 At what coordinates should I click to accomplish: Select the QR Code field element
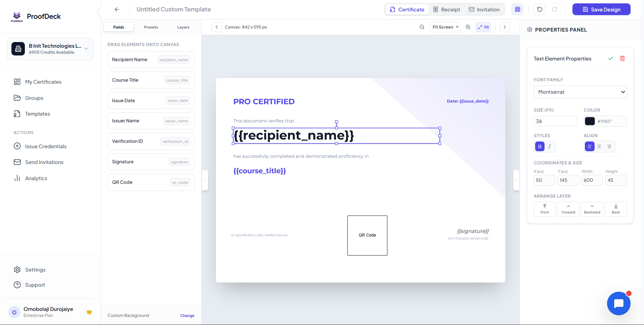pyautogui.click(x=151, y=182)
